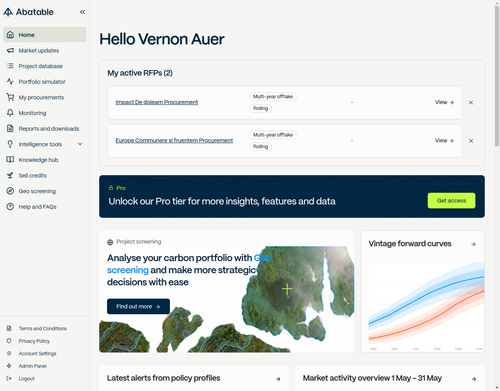Click the My active RFPs (2) heading
The image size is (500, 391).
140,73
